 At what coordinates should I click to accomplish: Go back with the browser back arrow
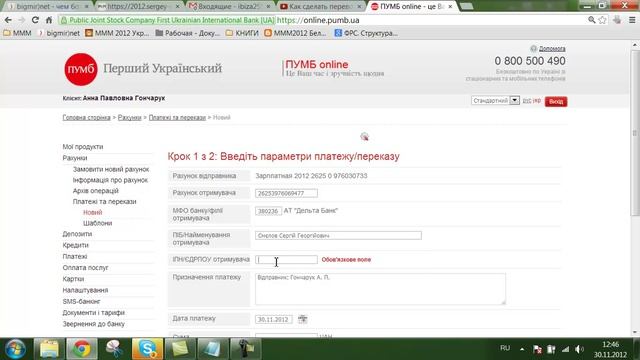pyautogui.click(x=8, y=20)
